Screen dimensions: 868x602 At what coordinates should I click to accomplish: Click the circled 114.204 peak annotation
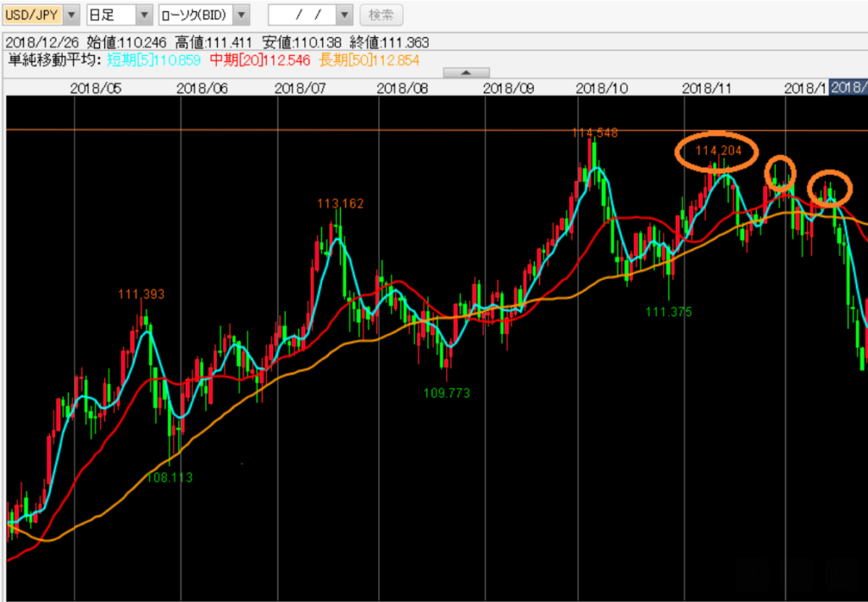tap(718, 151)
